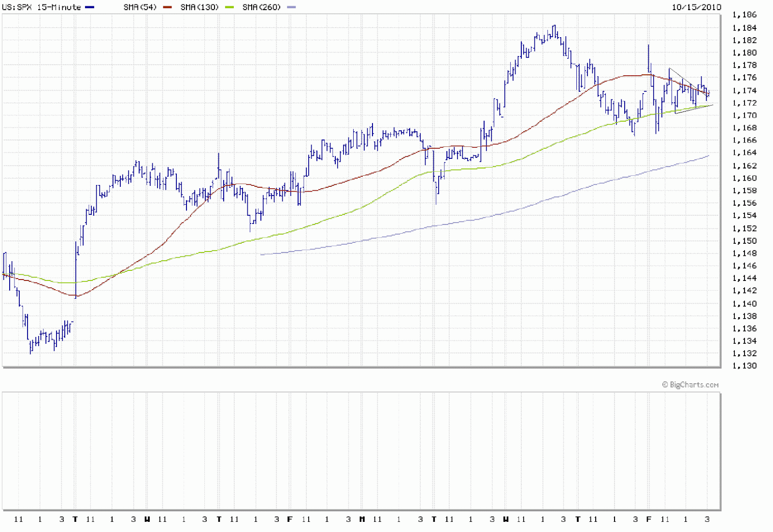Click the 1,186 price axis label
The height and width of the screenshot is (532, 773).
(744, 15)
